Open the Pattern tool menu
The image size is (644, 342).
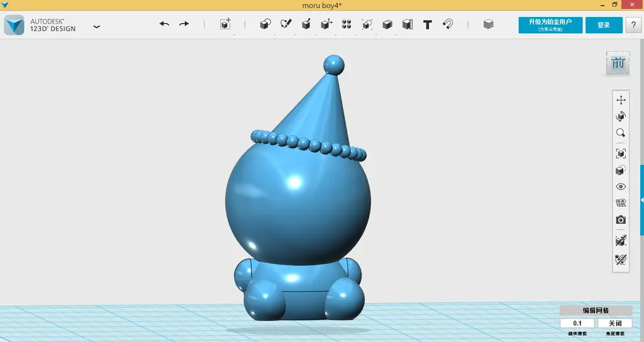click(x=347, y=25)
